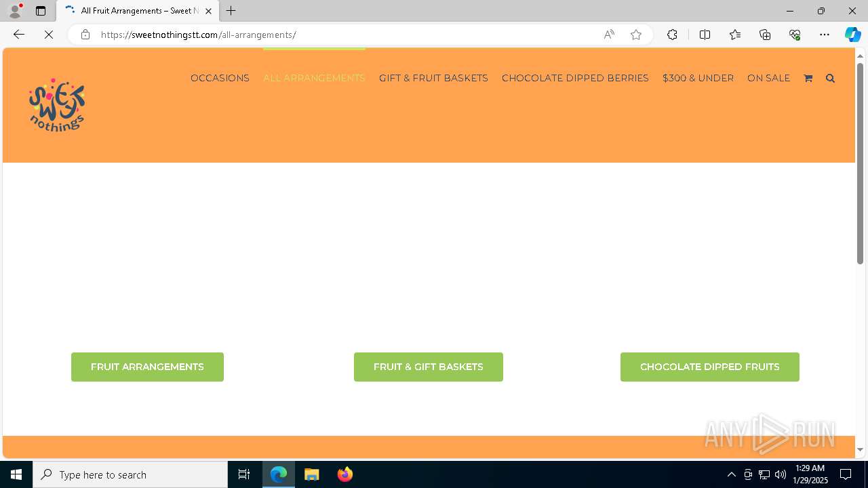The width and height of the screenshot is (868, 488).
Task: Activate Read aloud icon in address bar
Action: (609, 35)
